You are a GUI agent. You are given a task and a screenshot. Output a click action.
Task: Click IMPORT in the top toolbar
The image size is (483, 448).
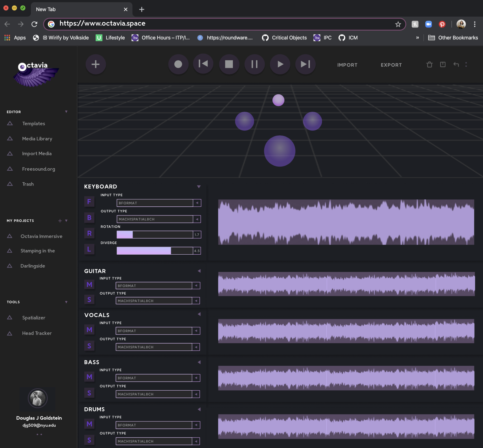[347, 65]
